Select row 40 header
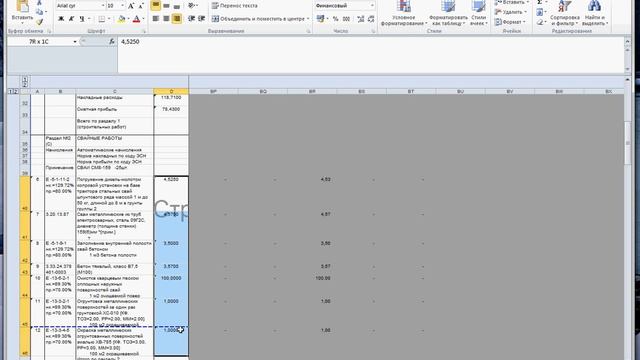 (x=25, y=194)
